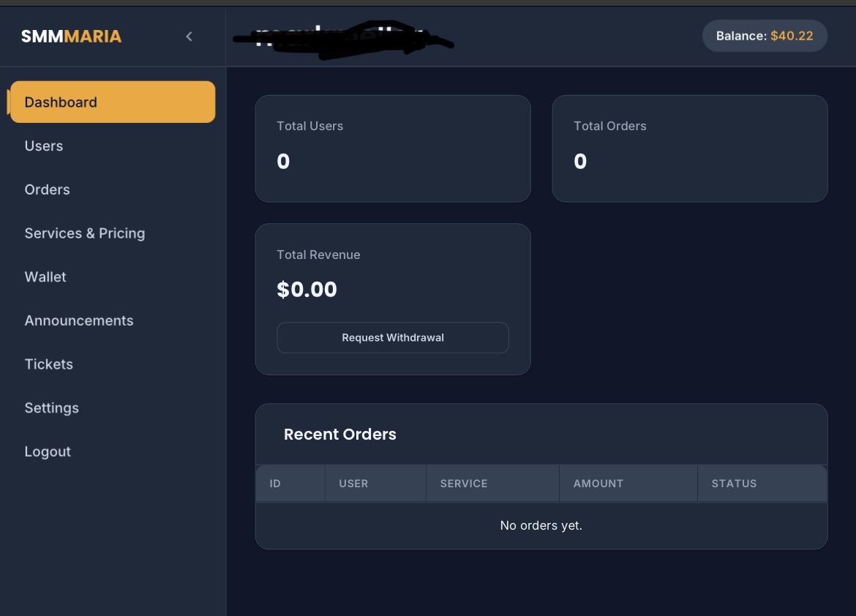Collapse the sidebar with the chevron arrow
Viewport: 856px width, 616px height.
189,37
